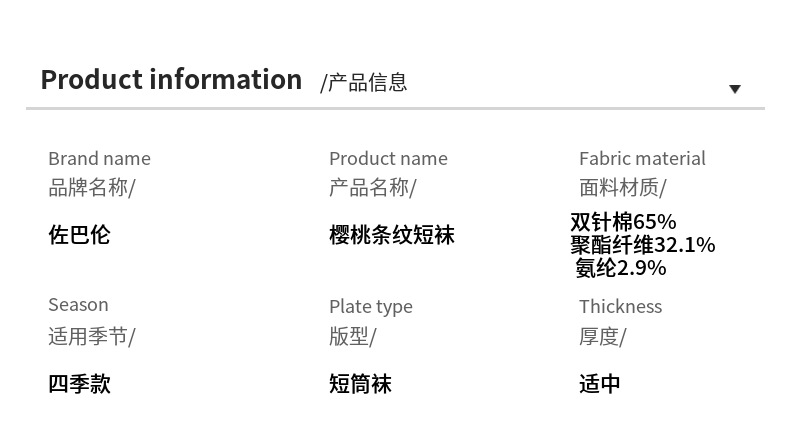This screenshot has width=790, height=441.
Task: Click the product name 樱桃条纹短袜
Action: pyautogui.click(x=391, y=235)
